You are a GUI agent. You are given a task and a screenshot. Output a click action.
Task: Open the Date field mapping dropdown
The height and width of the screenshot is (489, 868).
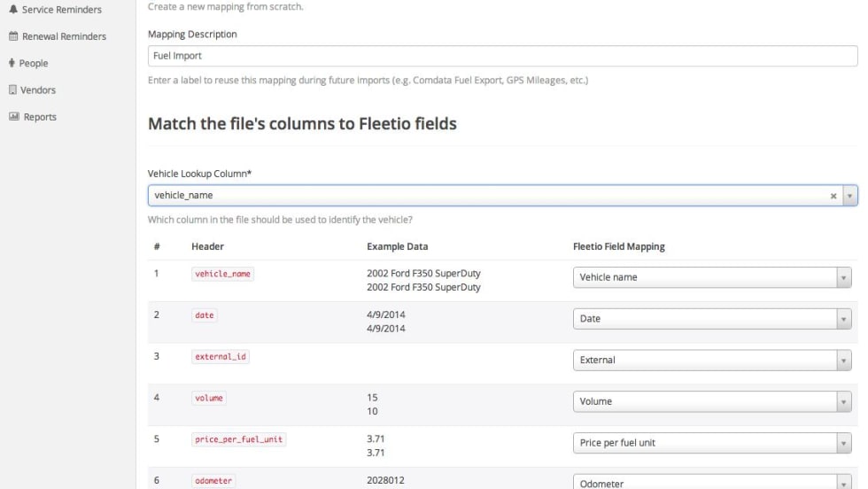coord(712,319)
